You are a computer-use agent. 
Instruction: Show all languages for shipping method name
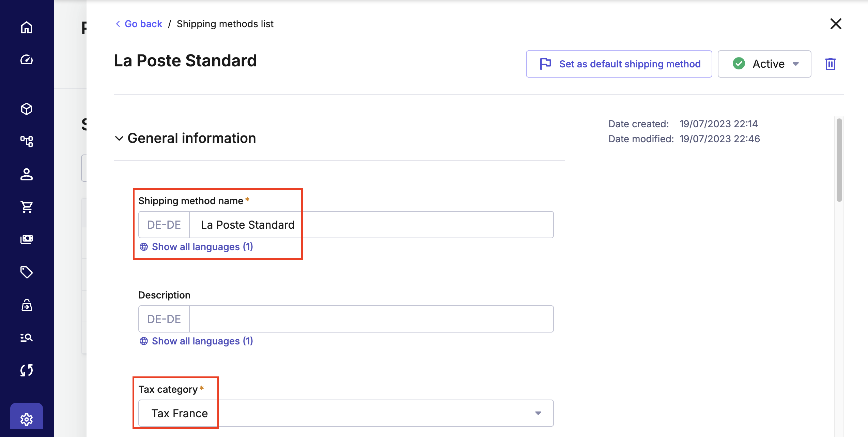tap(202, 247)
